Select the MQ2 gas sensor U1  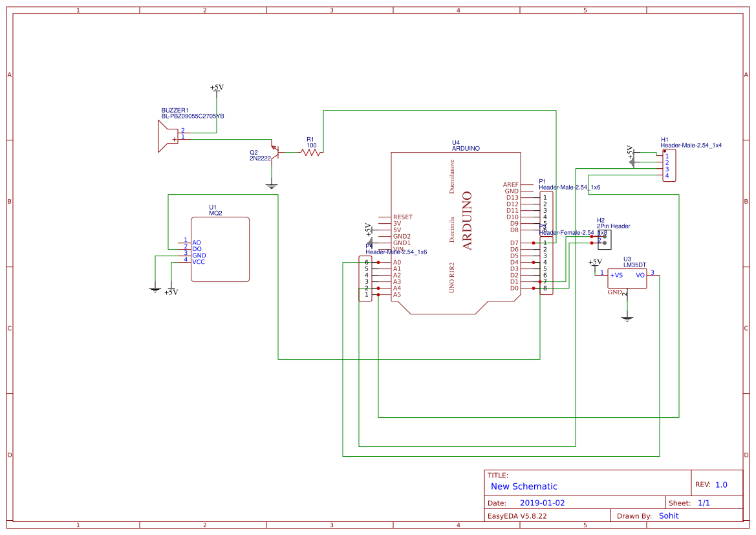219,249
